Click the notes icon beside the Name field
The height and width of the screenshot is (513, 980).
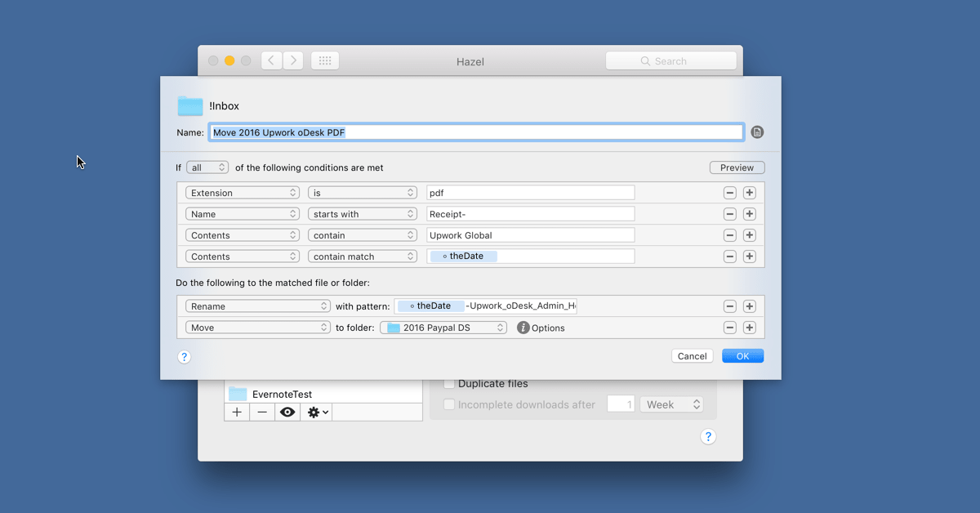pos(757,132)
